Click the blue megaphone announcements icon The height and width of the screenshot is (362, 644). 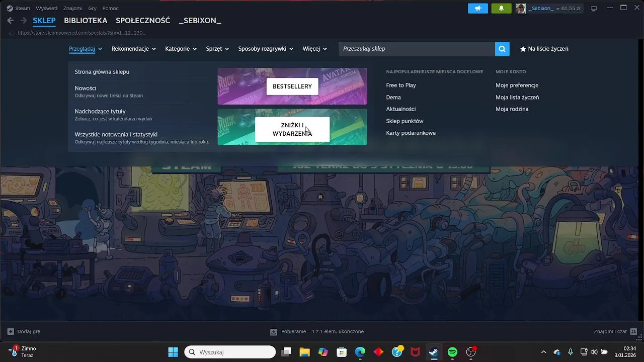tap(478, 8)
